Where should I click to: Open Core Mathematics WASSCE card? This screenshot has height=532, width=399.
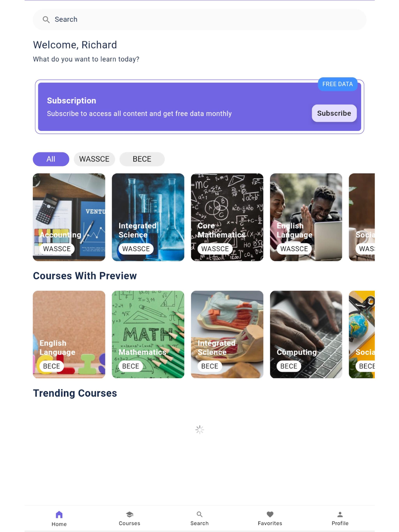coord(227,217)
